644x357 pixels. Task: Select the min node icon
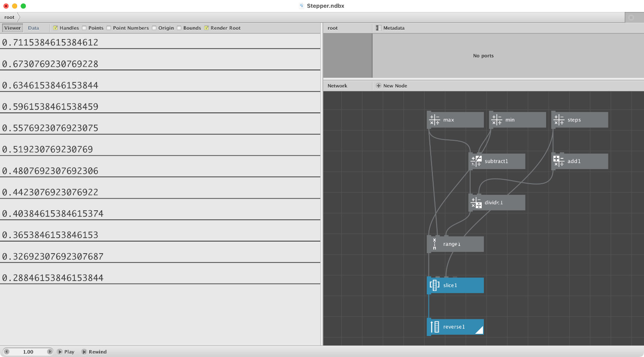[497, 120]
